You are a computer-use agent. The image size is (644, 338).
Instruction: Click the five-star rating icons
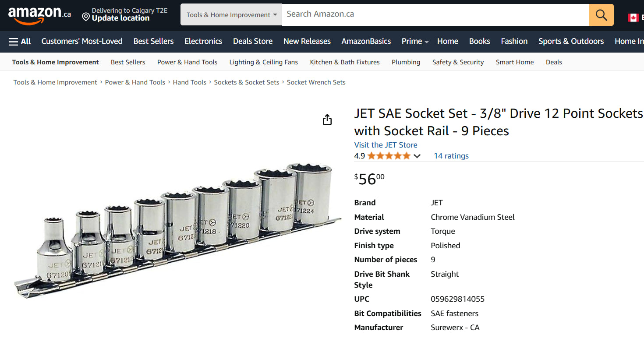click(389, 156)
